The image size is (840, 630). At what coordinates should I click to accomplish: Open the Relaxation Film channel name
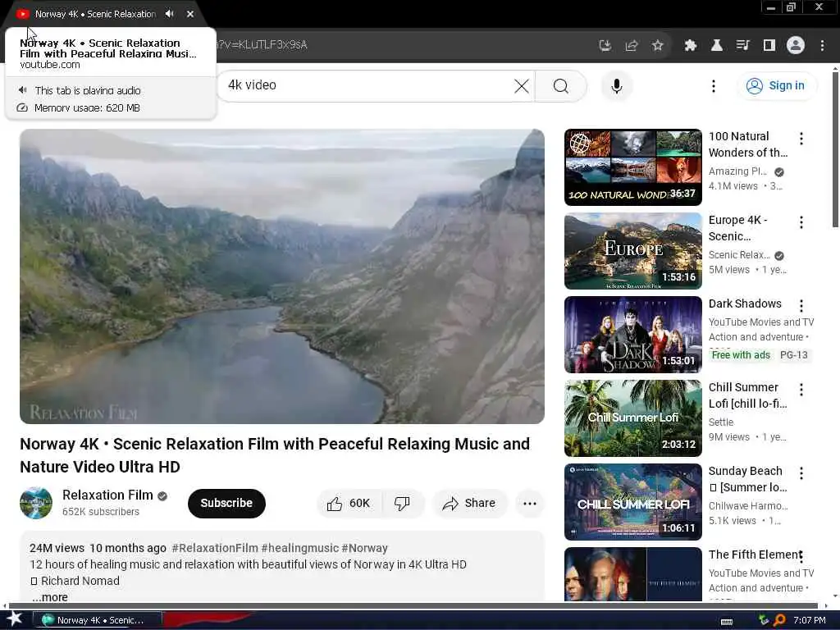pyautogui.click(x=107, y=495)
